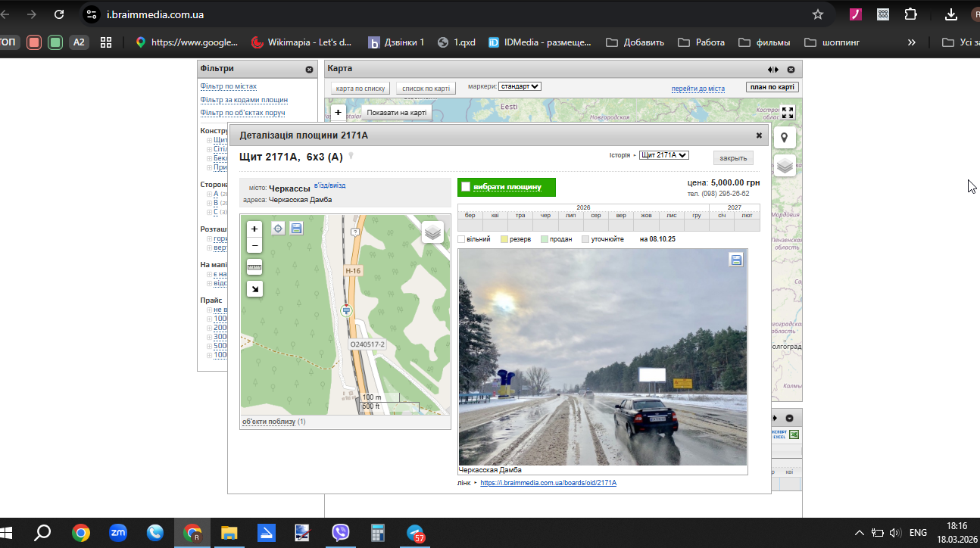Open the main map layers button
The width and height of the screenshot is (980, 548).
[x=785, y=165]
